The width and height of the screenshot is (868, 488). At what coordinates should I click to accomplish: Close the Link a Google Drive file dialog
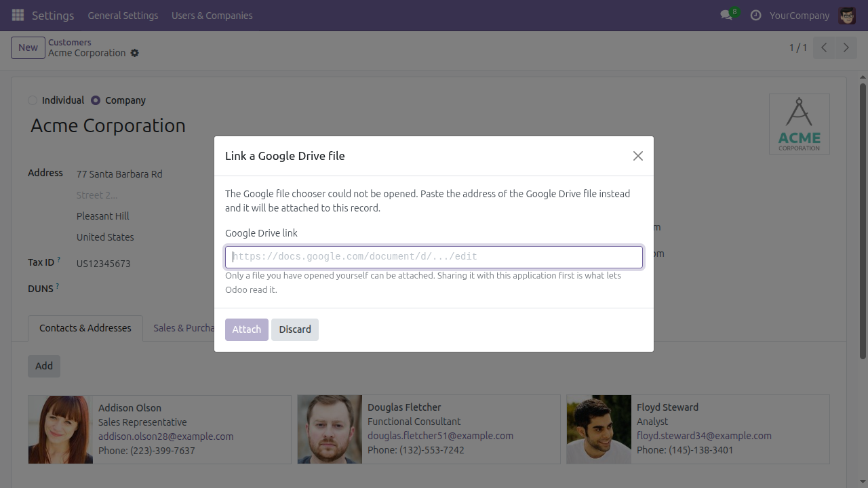coord(637,156)
